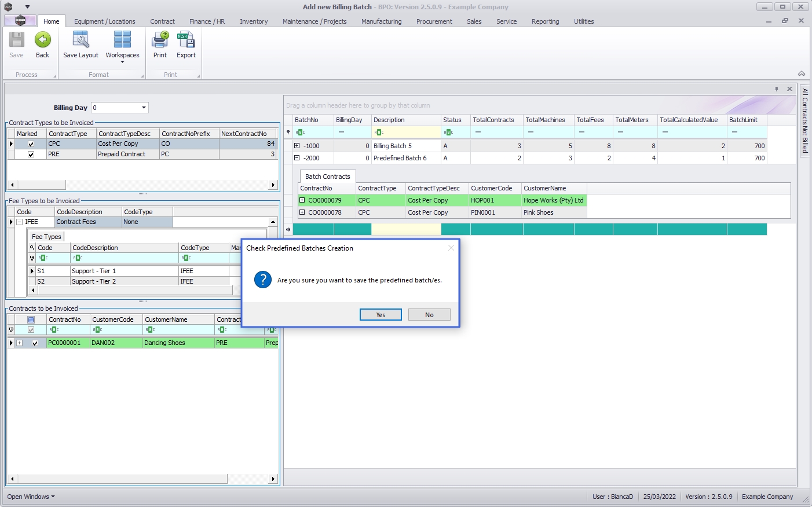Image resolution: width=812 pixels, height=507 pixels.
Task: Toggle the Marked checkbox for PRE
Action: [31, 155]
